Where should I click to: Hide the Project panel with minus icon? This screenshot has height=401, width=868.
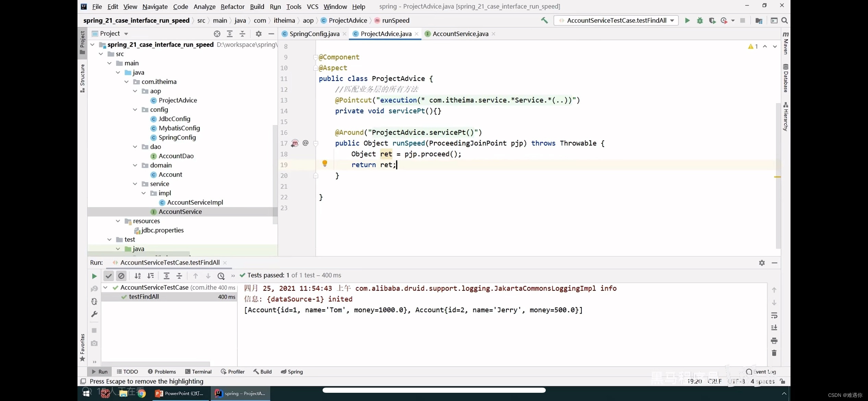pyautogui.click(x=271, y=34)
